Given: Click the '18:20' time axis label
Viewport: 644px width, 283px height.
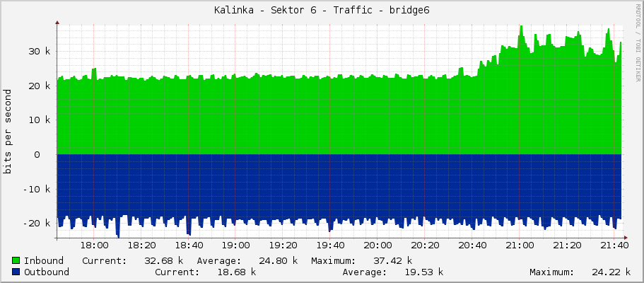Looking at the screenshot, I should 143,246.
